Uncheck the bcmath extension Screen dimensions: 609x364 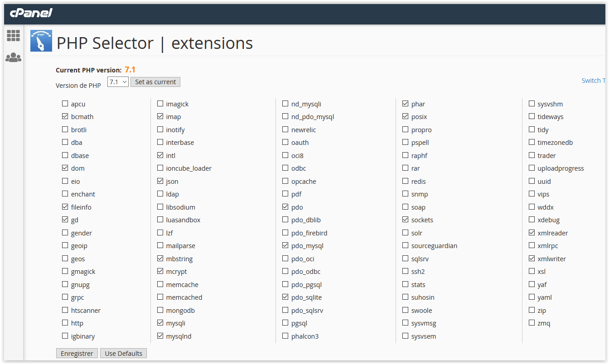pyautogui.click(x=65, y=116)
